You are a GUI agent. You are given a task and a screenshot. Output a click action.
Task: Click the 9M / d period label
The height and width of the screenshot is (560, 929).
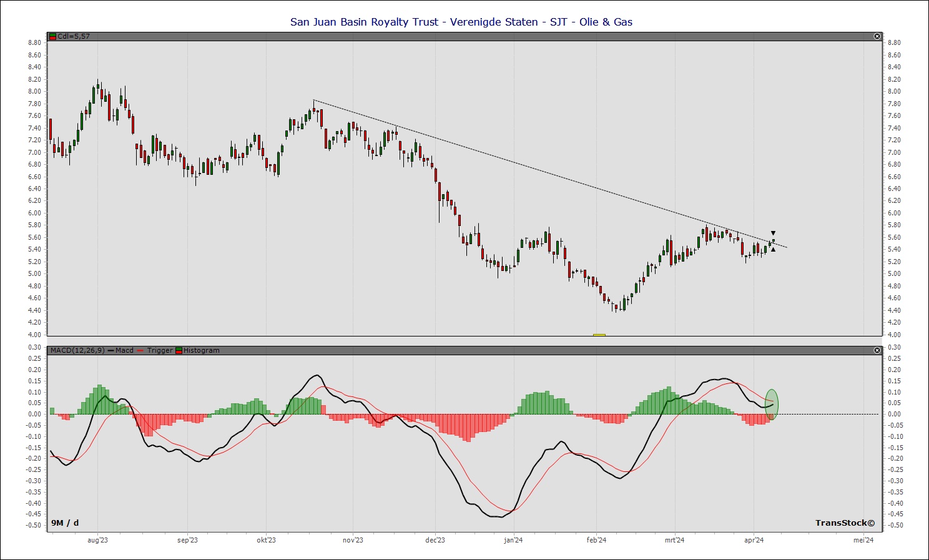point(65,523)
